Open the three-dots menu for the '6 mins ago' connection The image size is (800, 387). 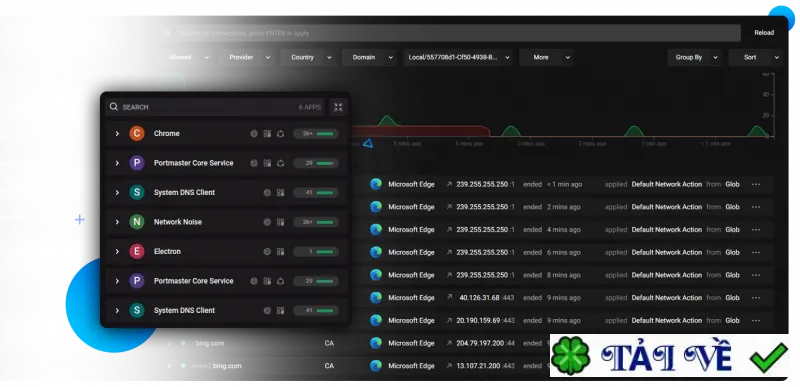(756, 252)
